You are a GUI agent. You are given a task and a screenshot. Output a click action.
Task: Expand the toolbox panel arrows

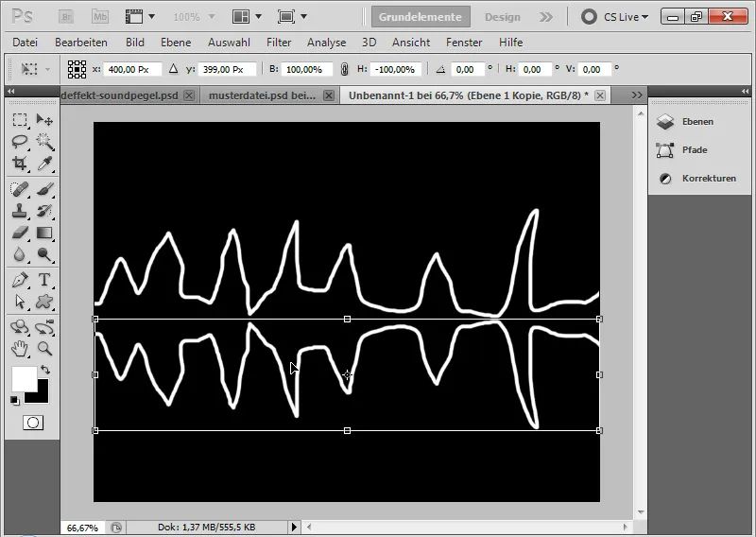click(x=10, y=91)
